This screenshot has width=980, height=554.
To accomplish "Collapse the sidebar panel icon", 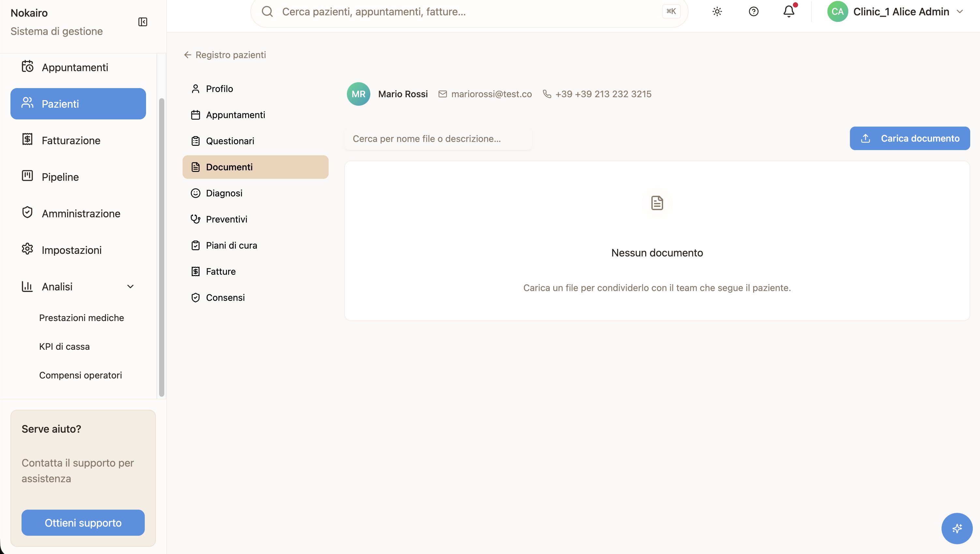I will [x=143, y=22].
